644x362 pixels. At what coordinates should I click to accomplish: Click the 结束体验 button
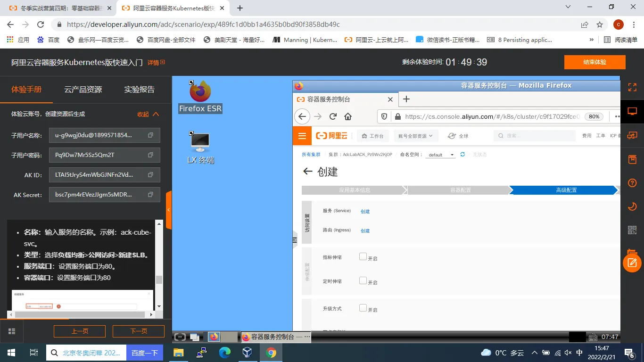[x=594, y=62]
